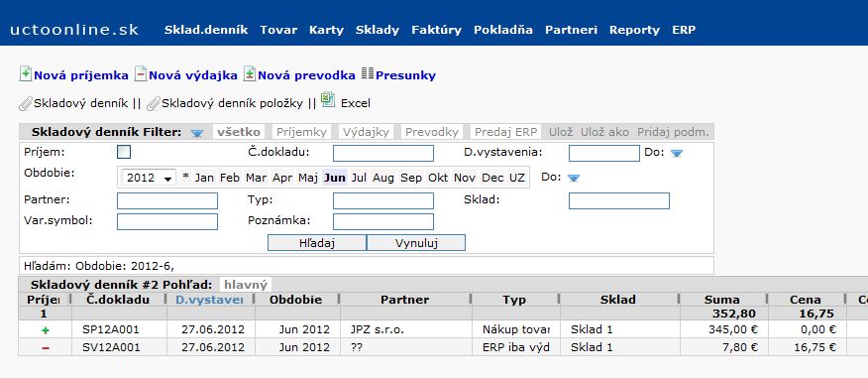Focus the D.vystavenia date input field
Image resolution: width=868 pixels, height=378 pixels.
[x=604, y=154]
